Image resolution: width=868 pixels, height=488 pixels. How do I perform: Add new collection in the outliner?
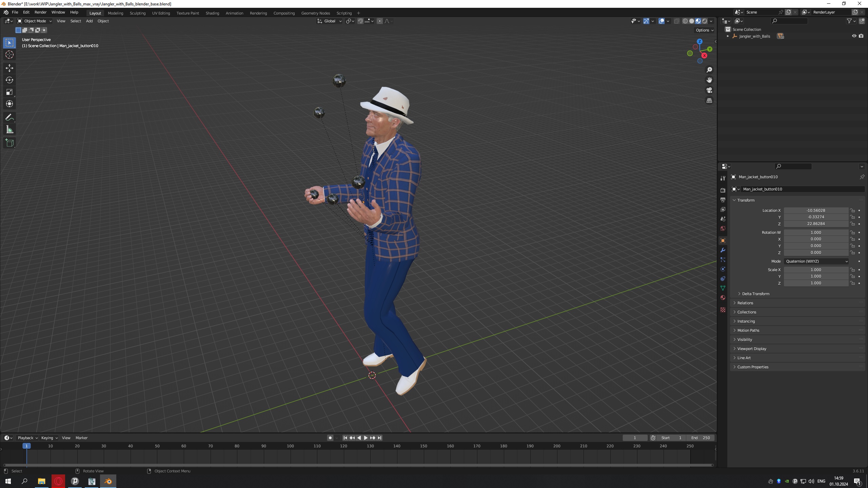point(863,21)
